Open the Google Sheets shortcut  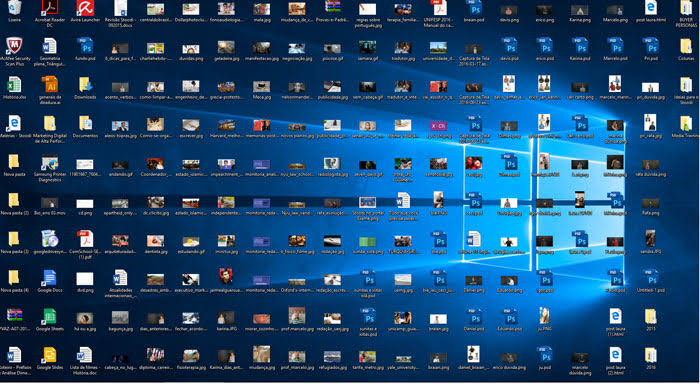pos(50,316)
